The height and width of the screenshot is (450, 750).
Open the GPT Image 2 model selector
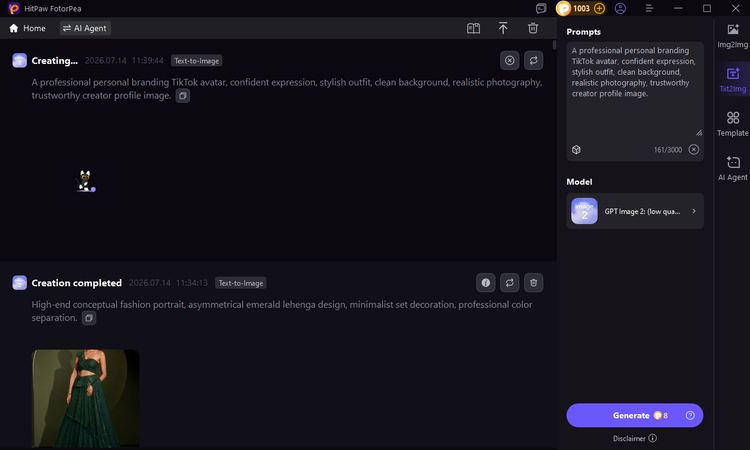pos(635,211)
